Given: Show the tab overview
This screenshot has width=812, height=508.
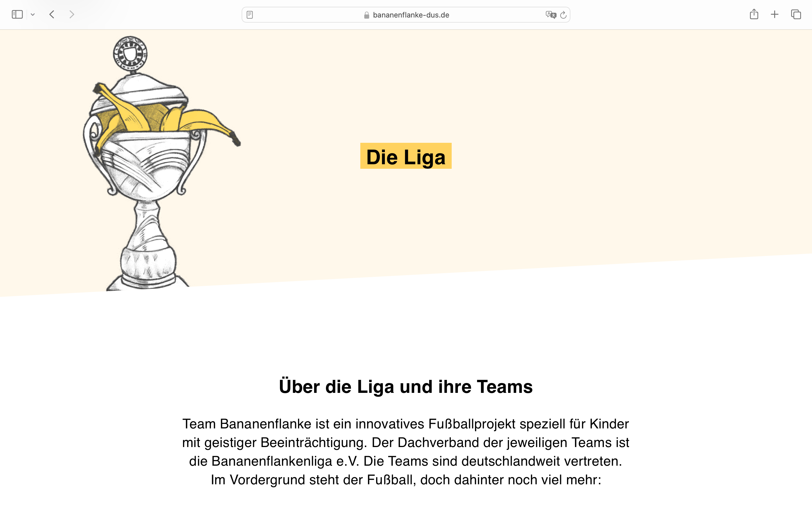Looking at the screenshot, I should click(796, 14).
